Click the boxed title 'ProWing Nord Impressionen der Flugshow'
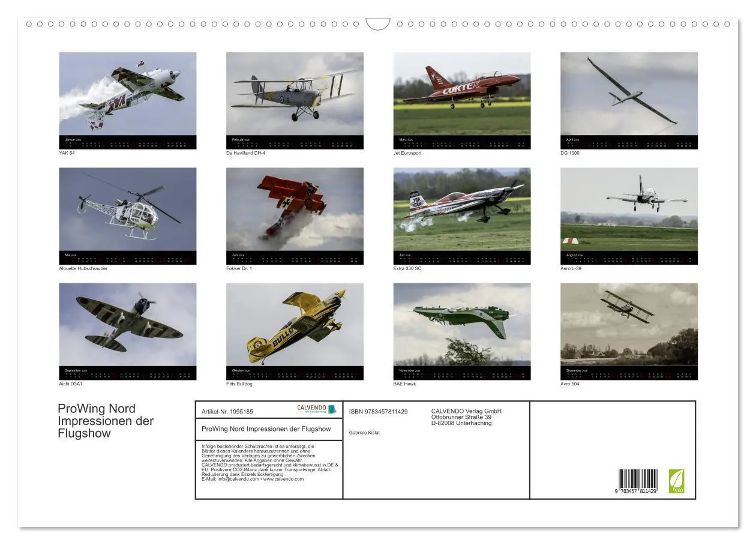This screenshot has height=545, width=756. pyautogui.click(x=266, y=429)
